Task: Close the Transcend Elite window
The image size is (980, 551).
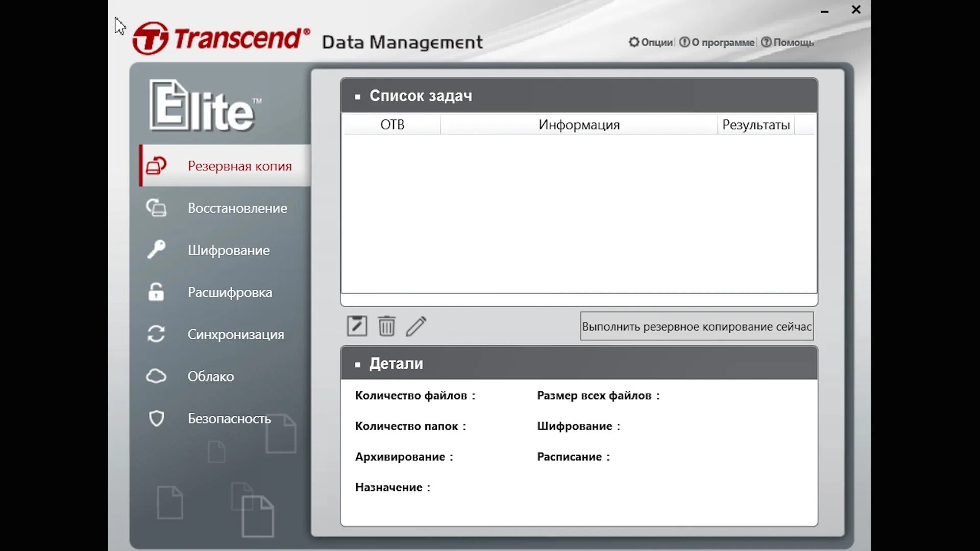Action: 856,10
